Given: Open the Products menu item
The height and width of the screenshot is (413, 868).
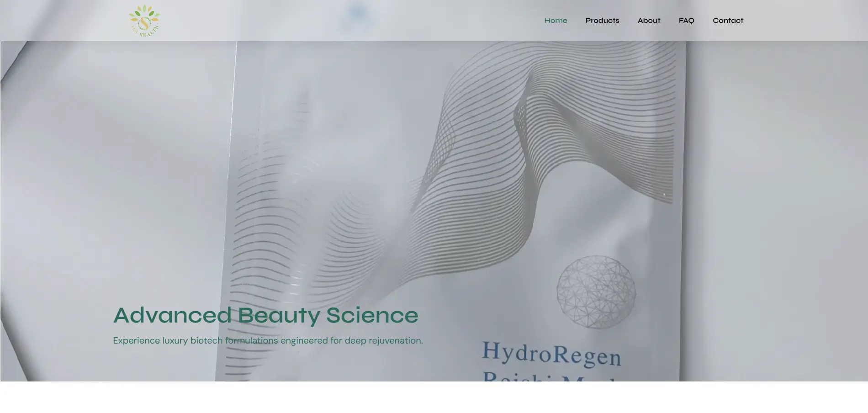Looking at the screenshot, I should pos(602,21).
